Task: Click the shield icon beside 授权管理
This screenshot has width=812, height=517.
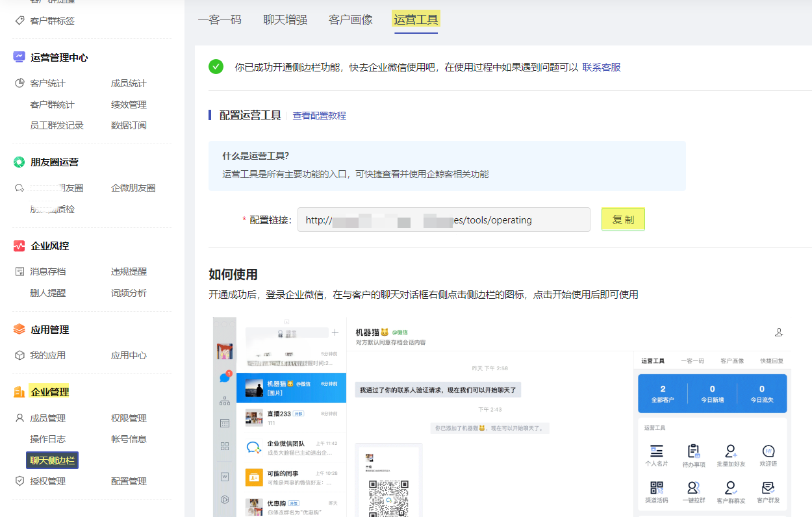Action: click(x=19, y=481)
